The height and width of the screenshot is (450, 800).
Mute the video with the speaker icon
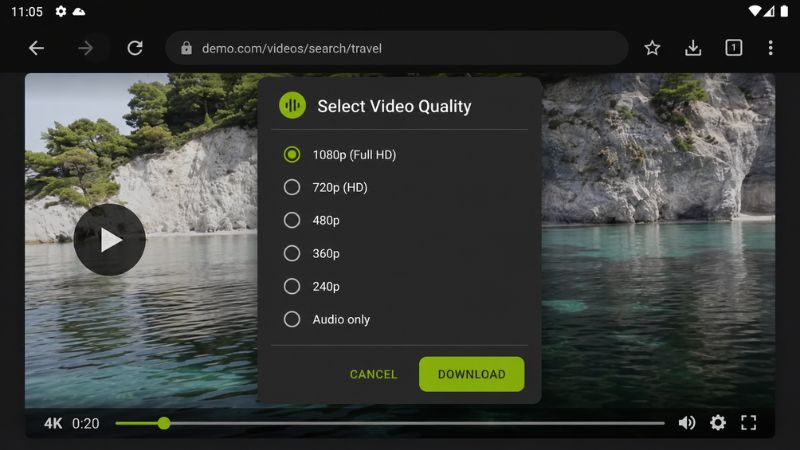point(687,422)
